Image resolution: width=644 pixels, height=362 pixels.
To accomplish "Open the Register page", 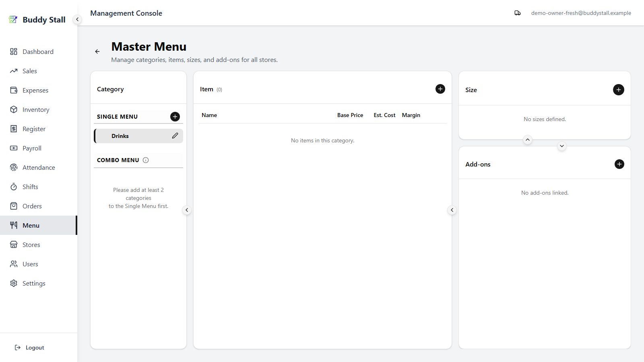I will [38, 129].
